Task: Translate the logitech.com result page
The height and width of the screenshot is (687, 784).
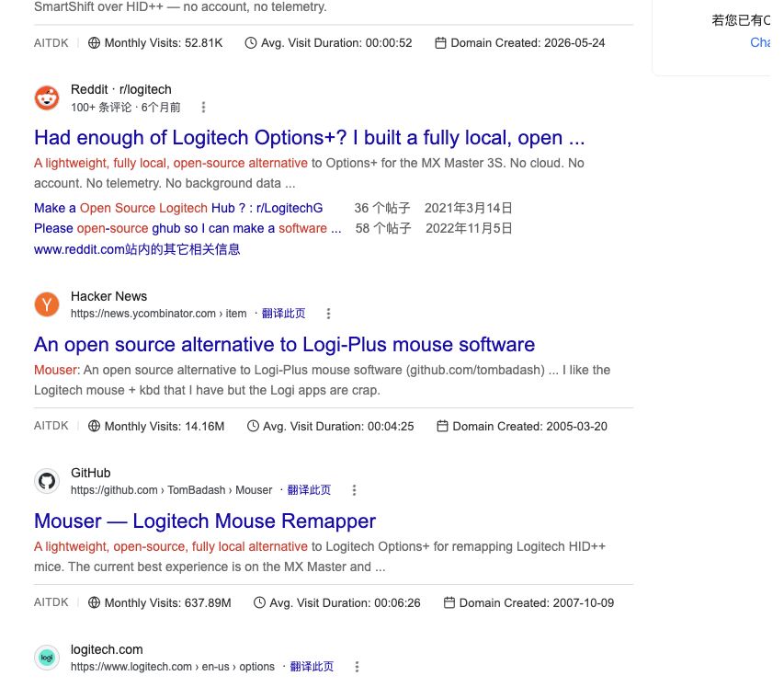Action: (x=312, y=667)
